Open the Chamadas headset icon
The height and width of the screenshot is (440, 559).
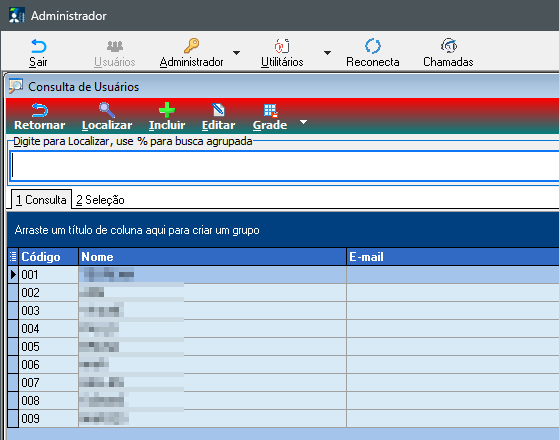tap(448, 46)
